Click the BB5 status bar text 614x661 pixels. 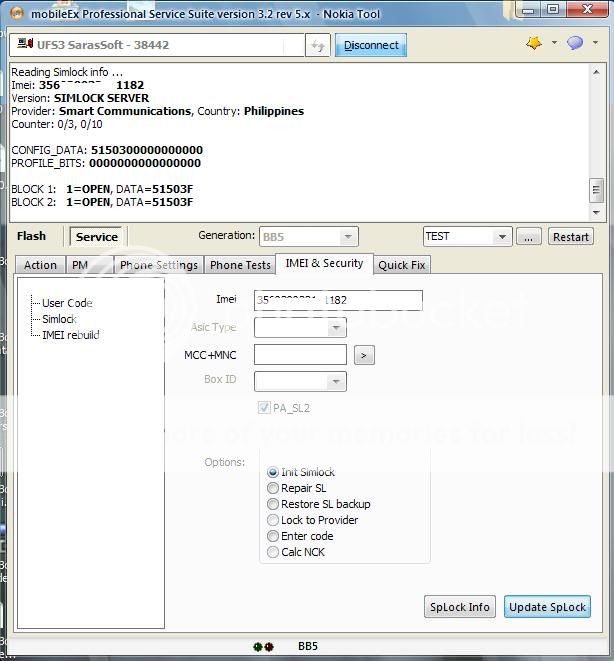pyautogui.click(x=308, y=646)
